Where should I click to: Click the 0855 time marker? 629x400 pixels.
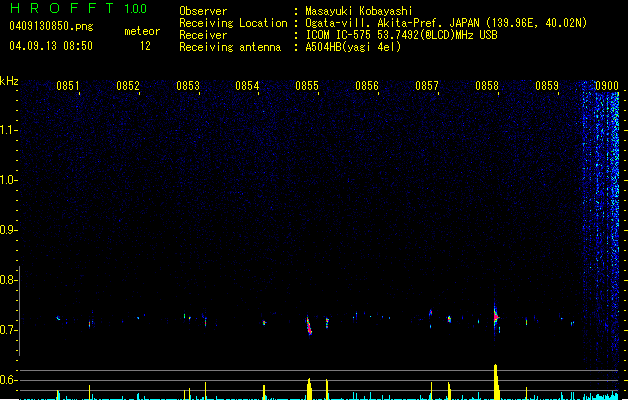click(307, 86)
